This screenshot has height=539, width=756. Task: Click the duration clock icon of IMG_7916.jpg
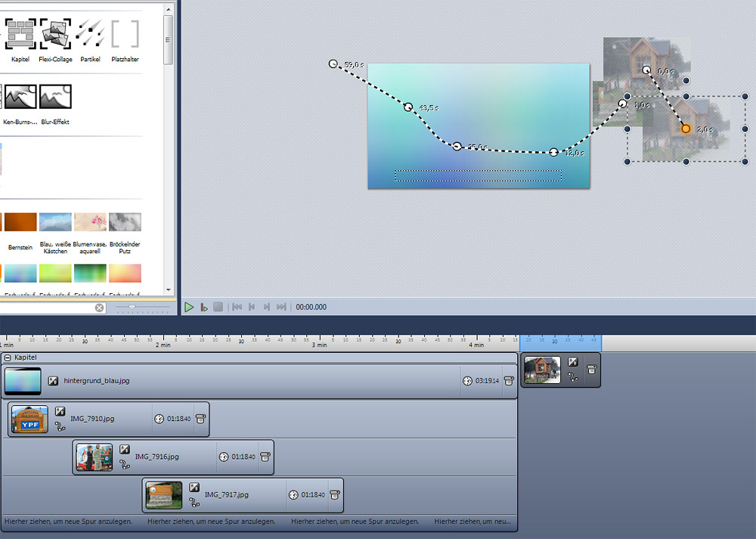[x=224, y=457]
